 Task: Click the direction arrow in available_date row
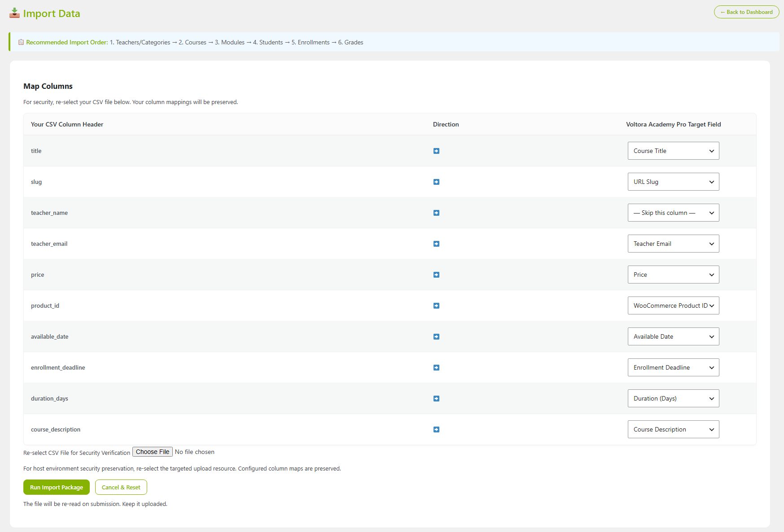click(x=436, y=336)
